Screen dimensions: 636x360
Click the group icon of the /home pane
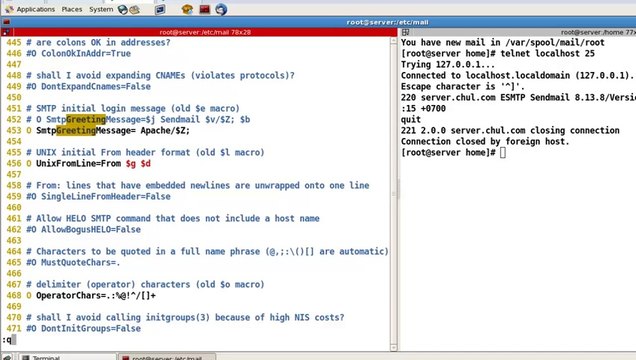tap(405, 32)
